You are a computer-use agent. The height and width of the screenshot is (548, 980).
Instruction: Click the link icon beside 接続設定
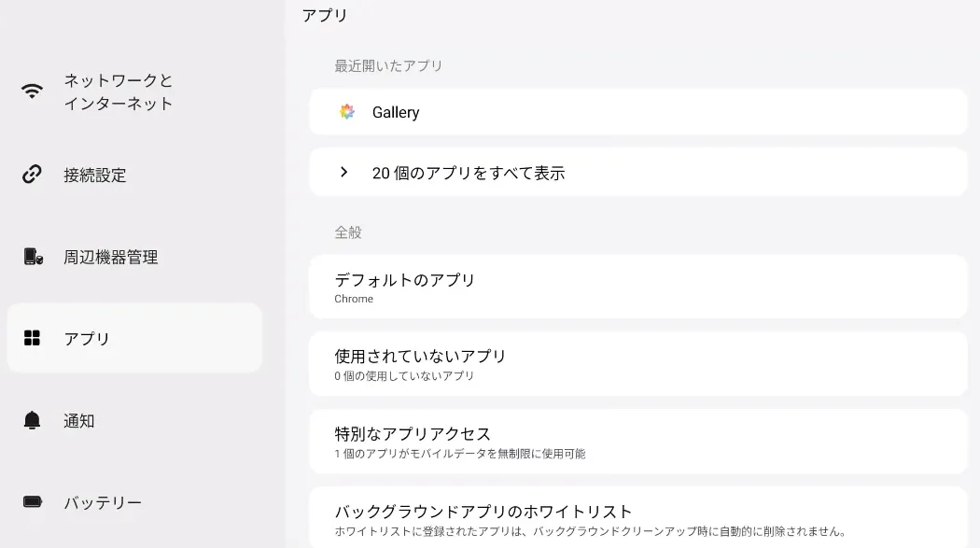(x=33, y=174)
